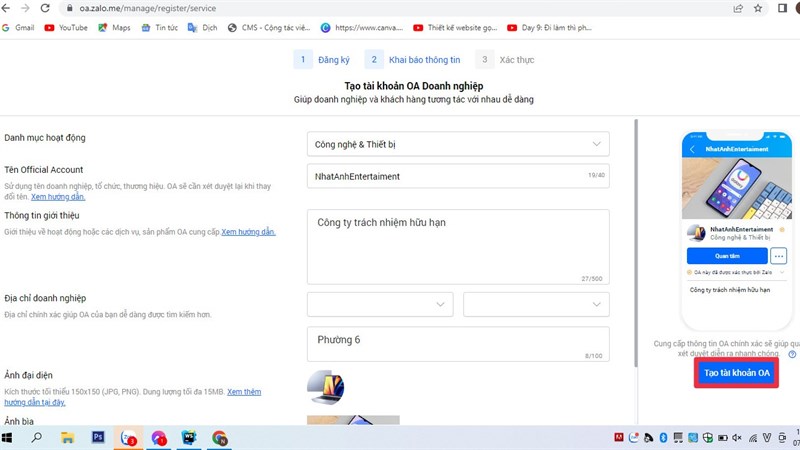Click the cover photo in phone preview
The height and width of the screenshot is (450, 800).
pyautogui.click(x=737, y=188)
